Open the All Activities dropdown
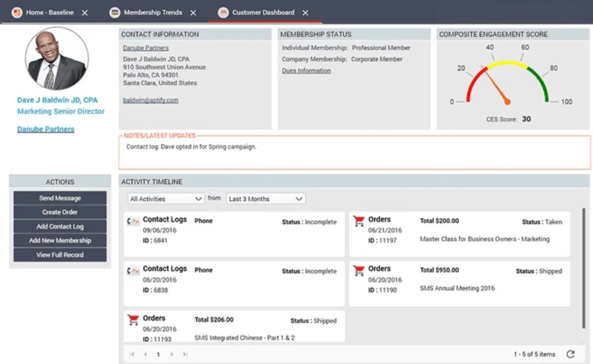 coord(166,199)
